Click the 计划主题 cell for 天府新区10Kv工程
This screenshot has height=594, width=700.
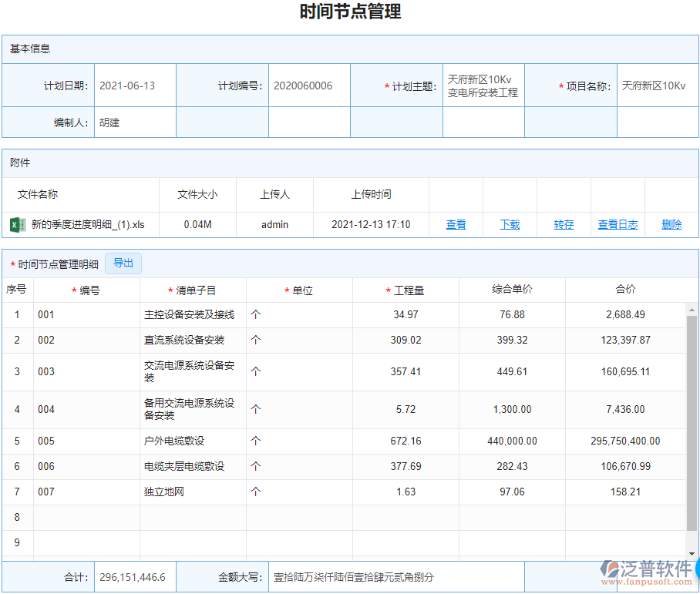(483, 86)
